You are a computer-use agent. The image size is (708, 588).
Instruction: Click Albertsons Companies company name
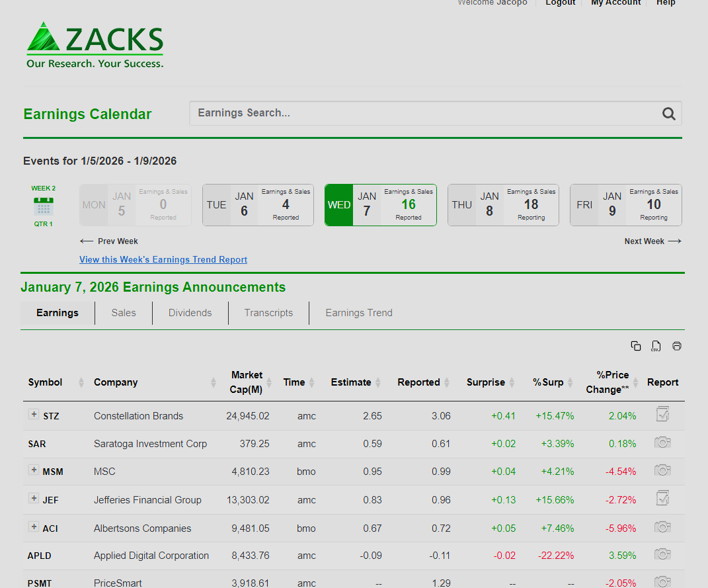click(x=142, y=528)
